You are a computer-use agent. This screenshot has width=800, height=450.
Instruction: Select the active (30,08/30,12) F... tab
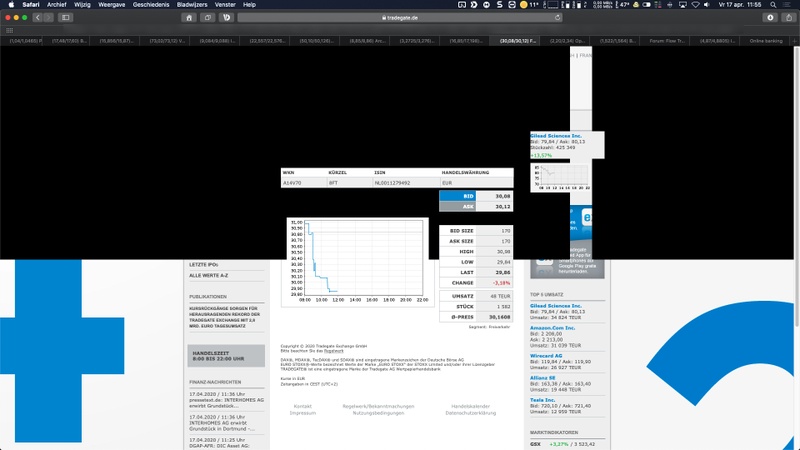coord(517,41)
